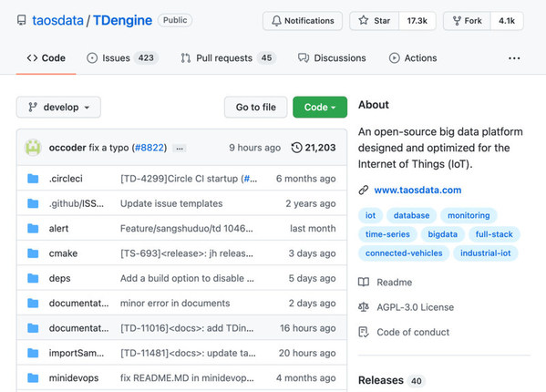Image resolution: width=546 pixels, height=392 pixels.
Task: Open the cmake folder
Action: (63, 253)
